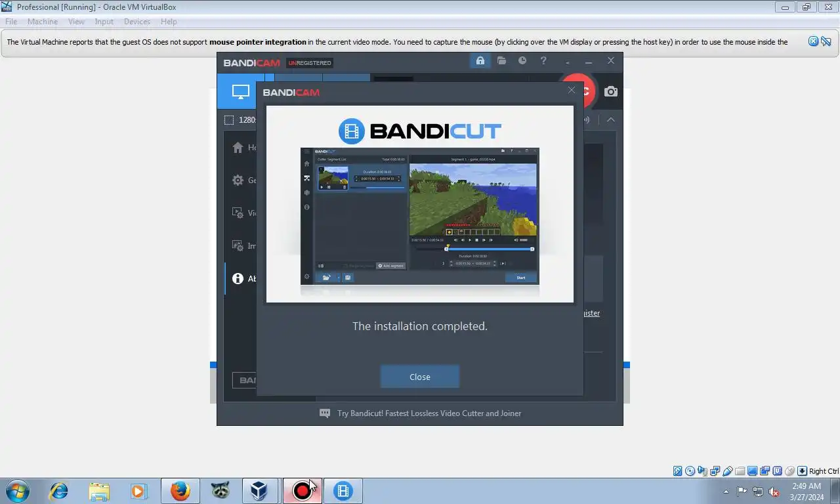840x504 pixels.
Task: Click the Bandicut preview screenshot thumbnail
Action: click(x=420, y=216)
